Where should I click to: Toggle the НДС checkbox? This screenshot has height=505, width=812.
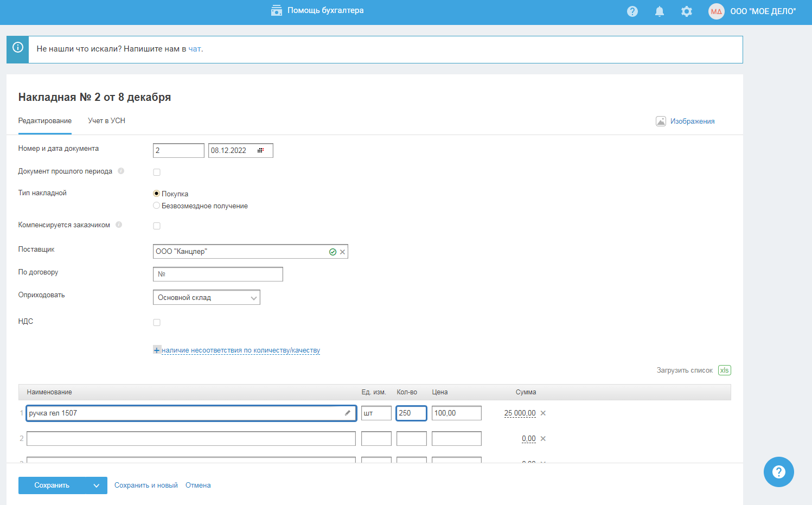click(157, 323)
